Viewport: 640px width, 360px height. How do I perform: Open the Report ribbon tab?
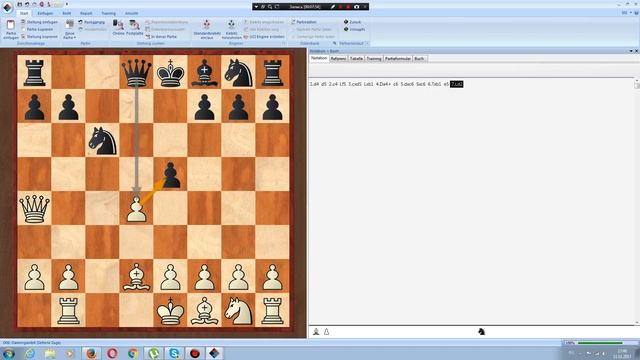coord(86,13)
